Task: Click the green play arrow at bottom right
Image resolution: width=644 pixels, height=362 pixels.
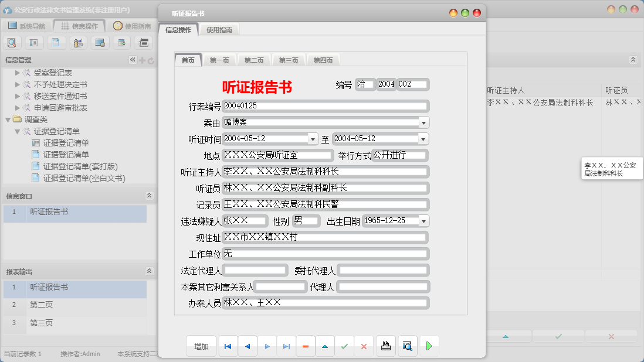Action: 429,346
